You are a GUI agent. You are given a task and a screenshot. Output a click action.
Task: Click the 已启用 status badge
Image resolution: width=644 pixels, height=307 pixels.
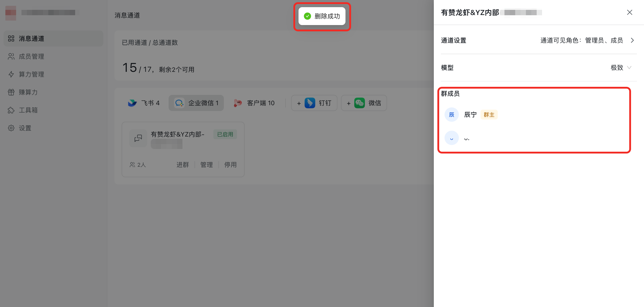(x=225, y=134)
